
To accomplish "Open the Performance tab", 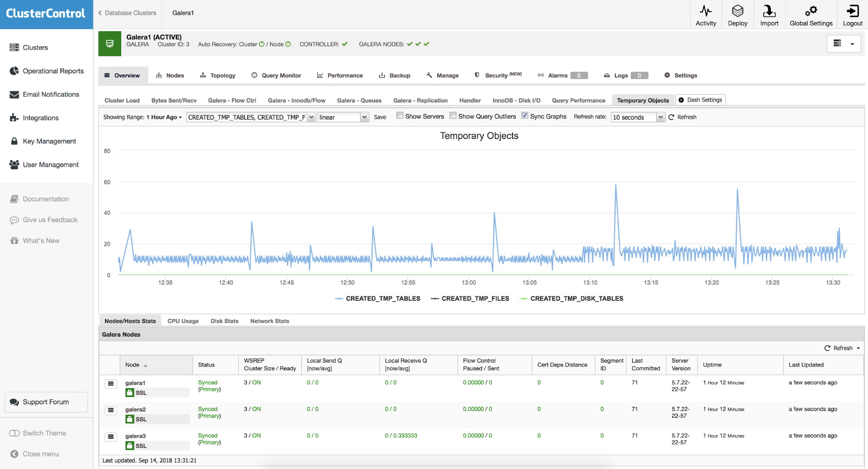I will 340,75.
